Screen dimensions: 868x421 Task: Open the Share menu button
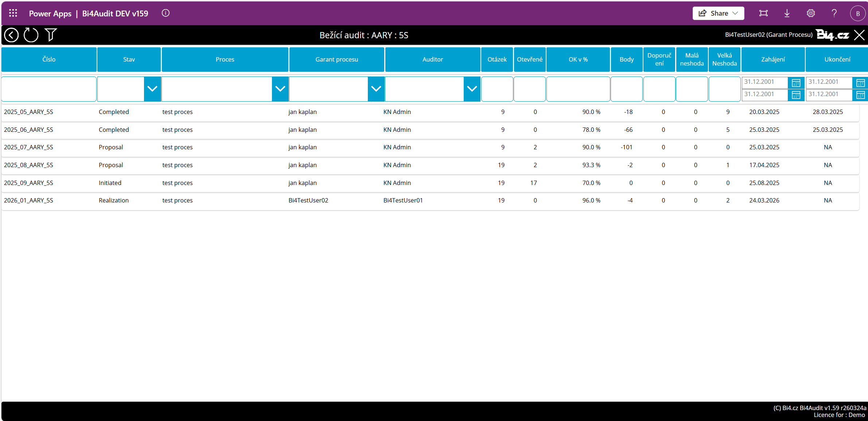[x=718, y=13]
